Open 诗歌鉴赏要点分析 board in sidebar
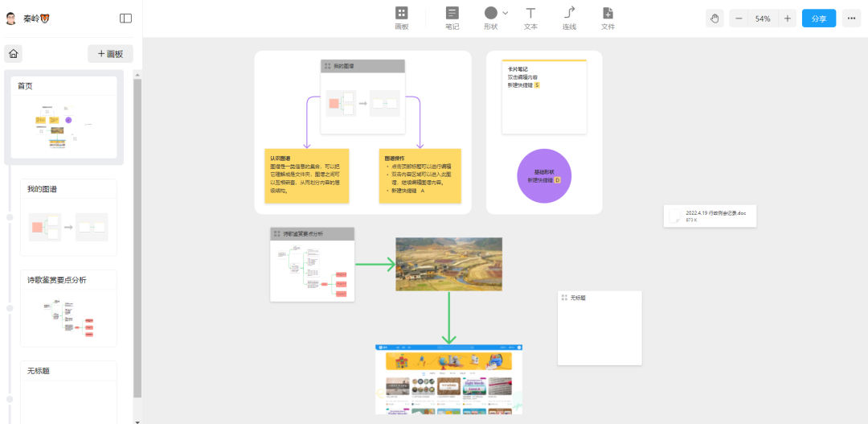The height and width of the screenshot is (424, 868). (68, 308)
